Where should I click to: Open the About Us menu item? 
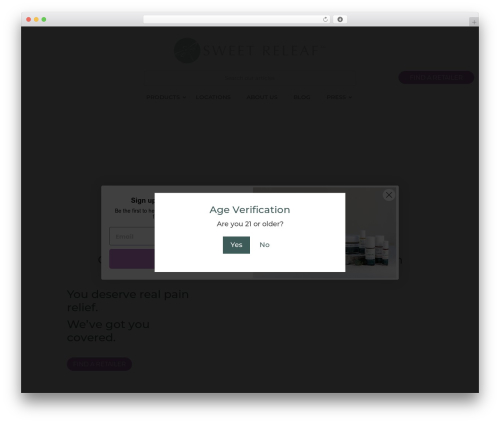[x=262, y=97]
